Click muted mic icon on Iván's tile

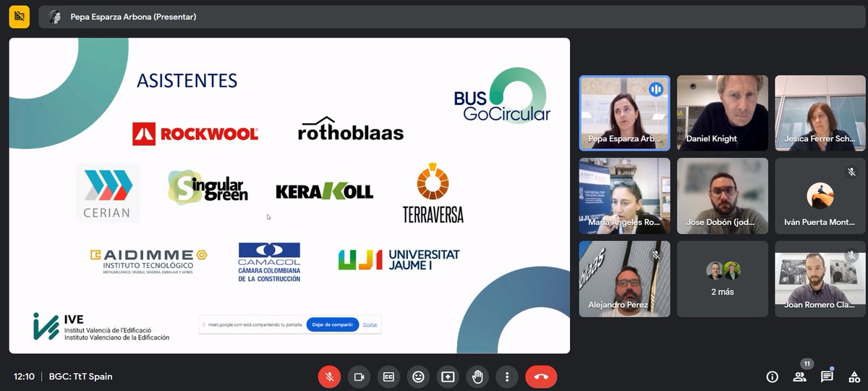point(852,172)
